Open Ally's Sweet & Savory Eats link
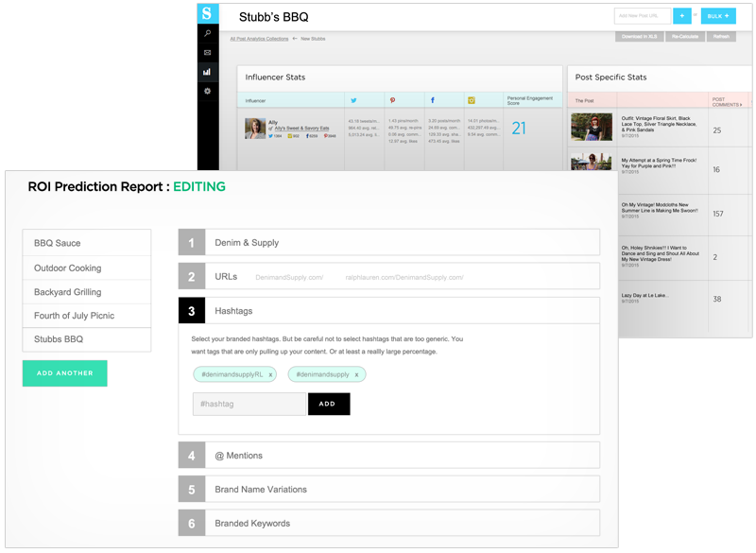Screen dimensions: 756x553 click(301, 129)
